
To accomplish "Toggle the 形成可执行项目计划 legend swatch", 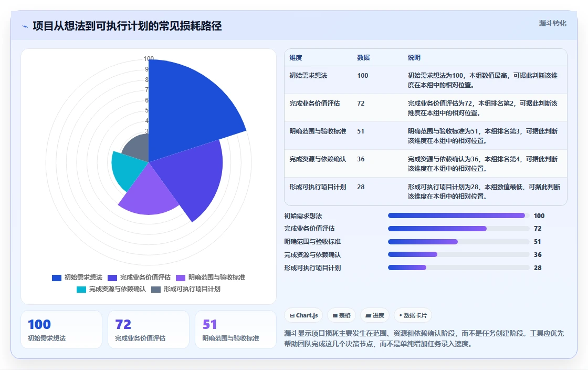I will point(156,289).
